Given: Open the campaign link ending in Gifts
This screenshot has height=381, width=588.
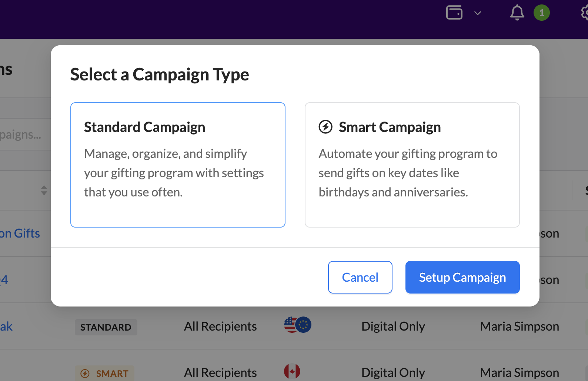Looking at the screenshot, I should click(20, 233).
